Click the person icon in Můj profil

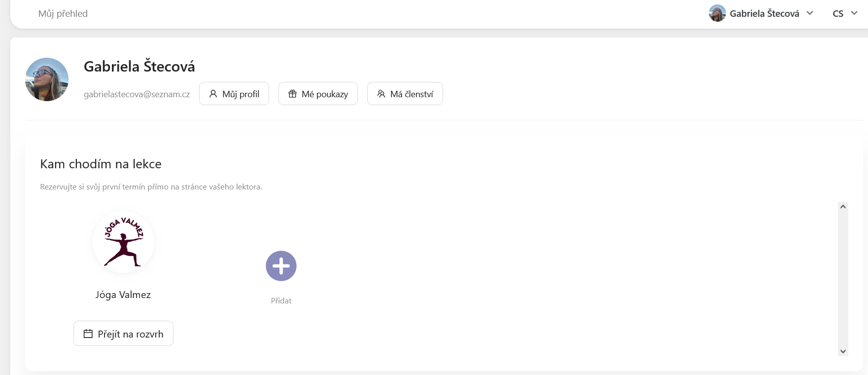point(213,94)
